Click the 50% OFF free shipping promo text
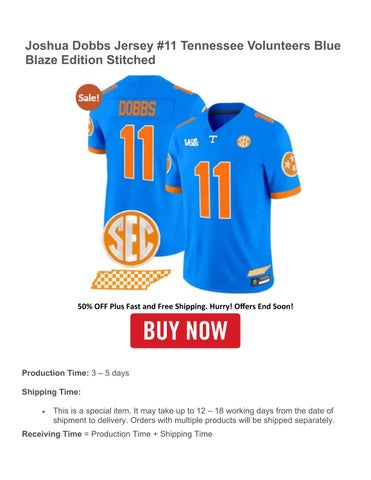Image resolution: width=371 pixels, height=480 pixels. point(185,306)
